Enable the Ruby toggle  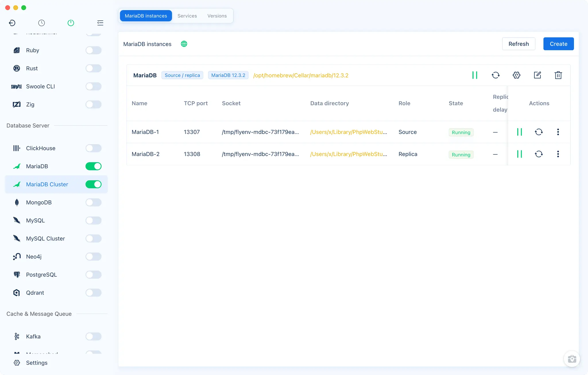point(93,50)
